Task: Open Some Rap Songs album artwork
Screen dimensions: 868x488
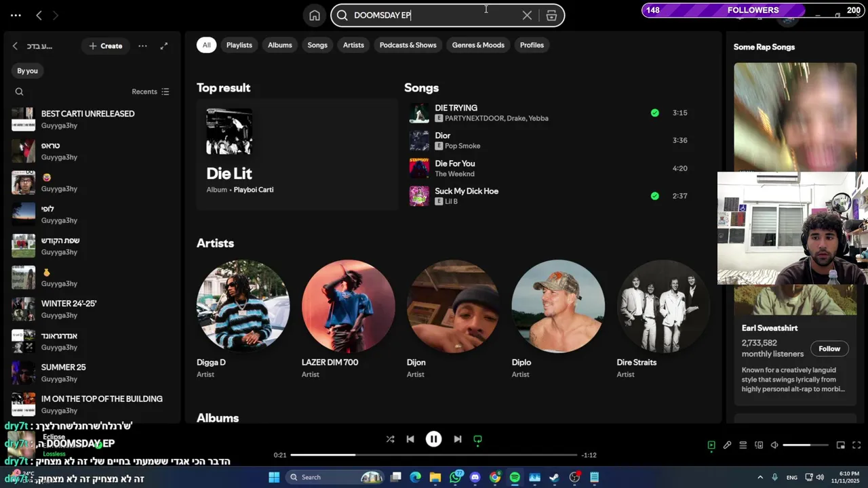Action: click(x=795, y=117)
